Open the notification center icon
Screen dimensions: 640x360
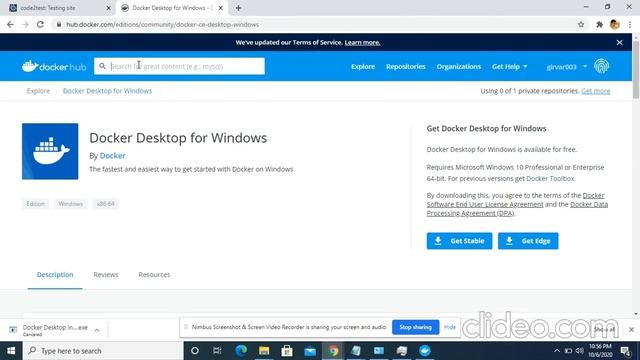point(625,351)
